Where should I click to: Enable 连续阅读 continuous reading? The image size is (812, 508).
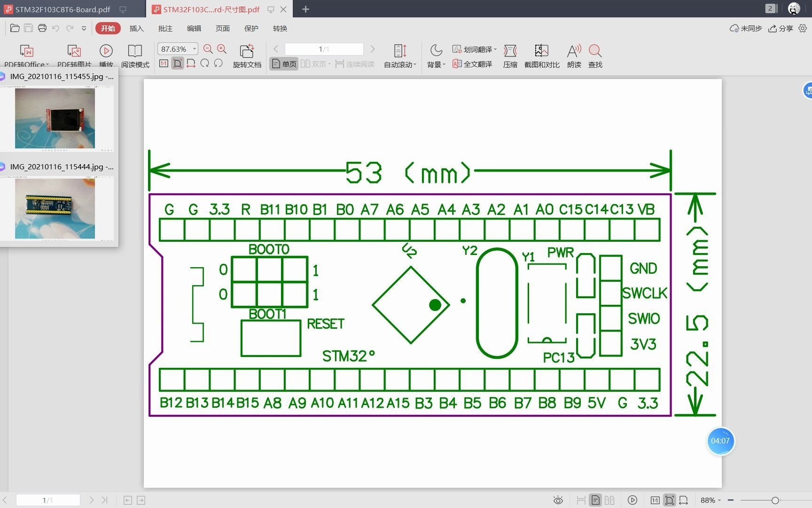click(355, 64)
